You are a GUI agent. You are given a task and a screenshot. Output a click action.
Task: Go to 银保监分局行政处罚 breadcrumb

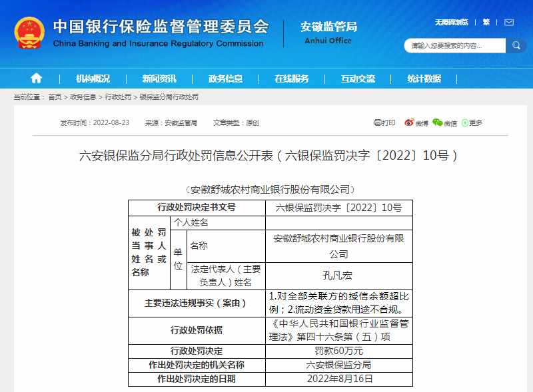tap(169, 97)
